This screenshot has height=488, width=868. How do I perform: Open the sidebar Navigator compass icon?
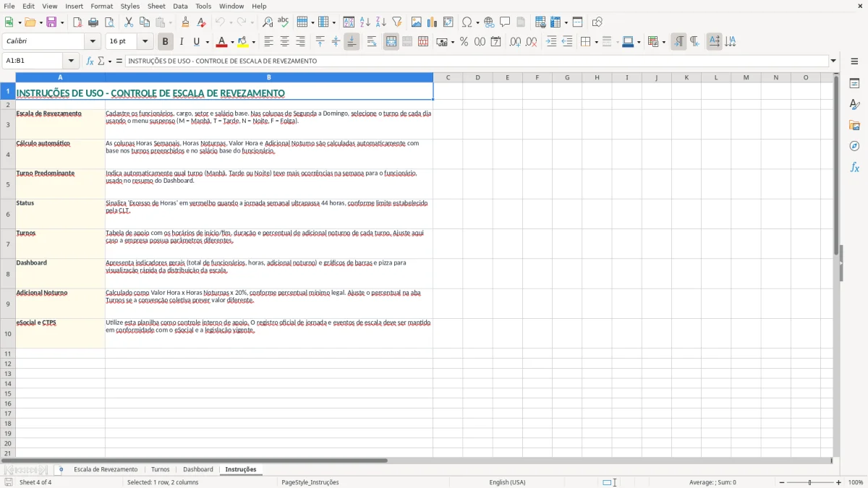coord(854,146)
